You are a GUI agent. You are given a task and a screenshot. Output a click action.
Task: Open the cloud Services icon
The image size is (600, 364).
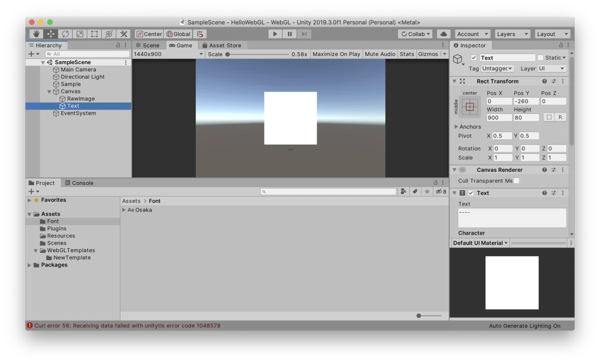[x=443, y=34]
